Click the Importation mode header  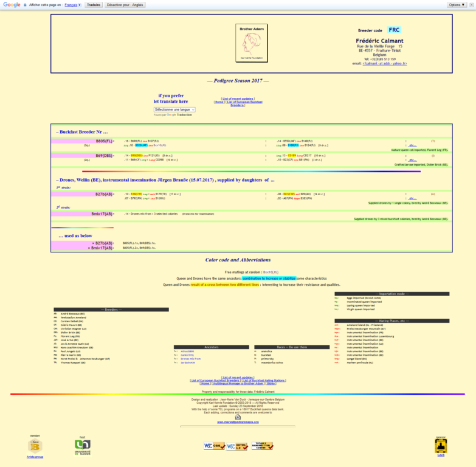click(x=392, y=294)
